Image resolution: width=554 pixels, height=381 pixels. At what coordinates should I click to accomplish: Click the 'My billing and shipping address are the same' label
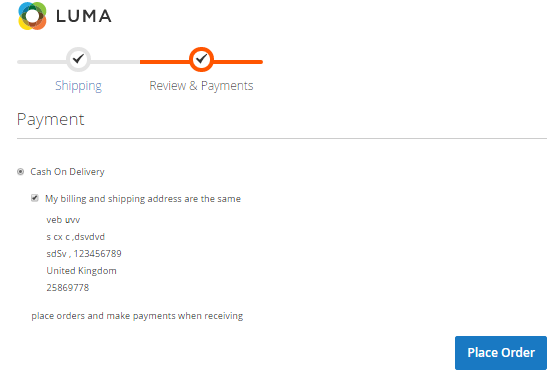click(143, 199)
